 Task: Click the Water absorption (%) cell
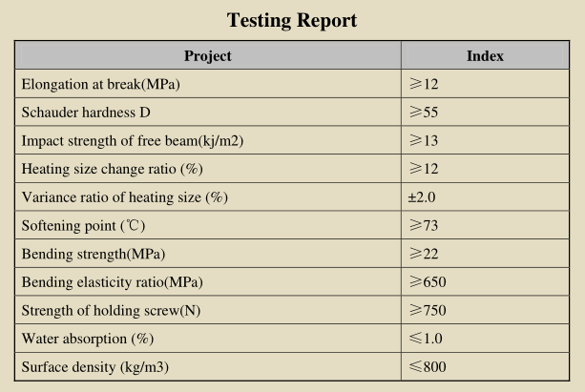[x=208, y=339]
